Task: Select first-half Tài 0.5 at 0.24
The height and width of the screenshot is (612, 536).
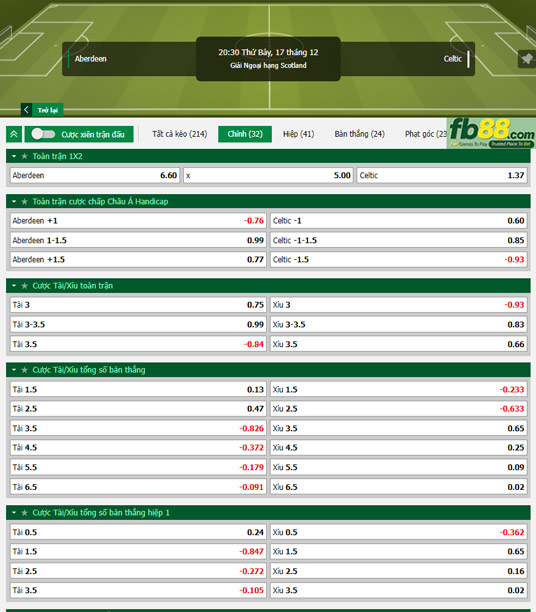Action: (x=138, y=532)
